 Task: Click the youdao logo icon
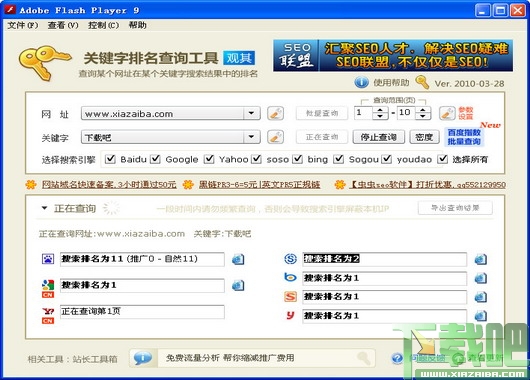[290, 315]
